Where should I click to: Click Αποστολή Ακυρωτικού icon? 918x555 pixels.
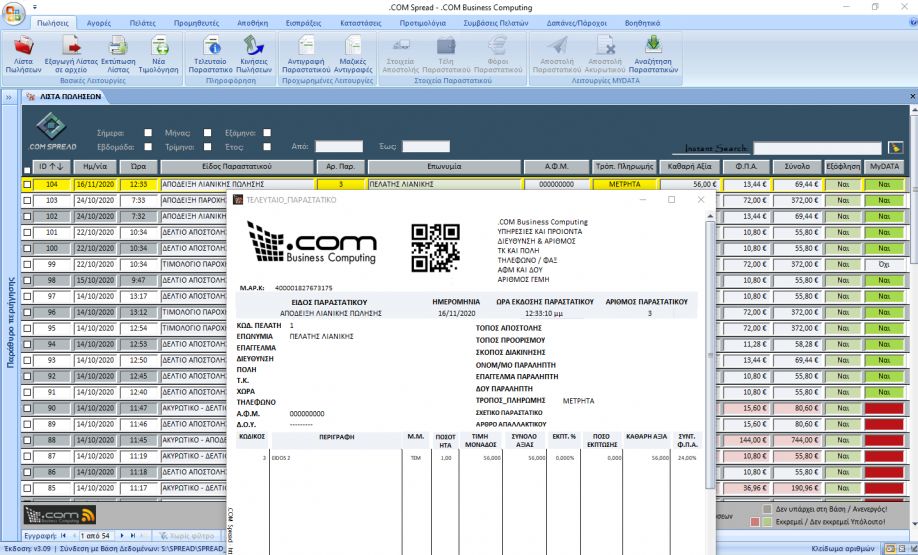coord(605,45)
